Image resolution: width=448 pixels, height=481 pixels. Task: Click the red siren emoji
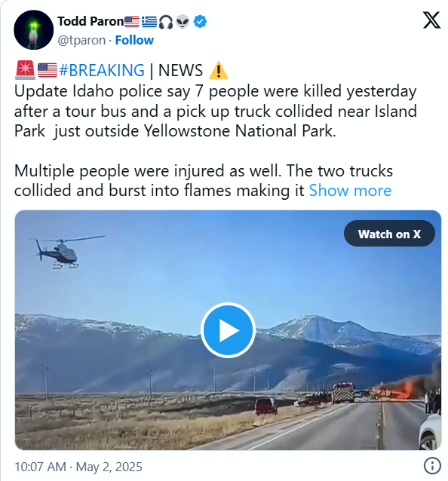tap(25, 70)
